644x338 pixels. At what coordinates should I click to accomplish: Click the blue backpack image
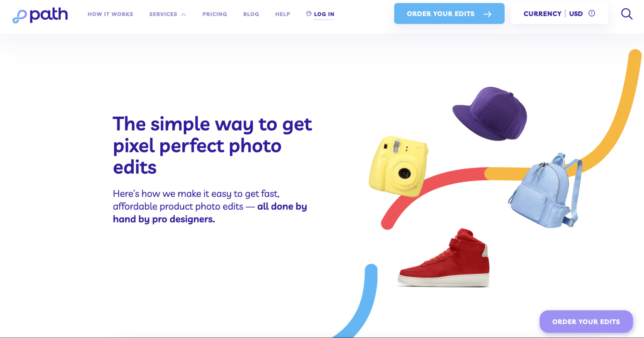tap(546, 190)
